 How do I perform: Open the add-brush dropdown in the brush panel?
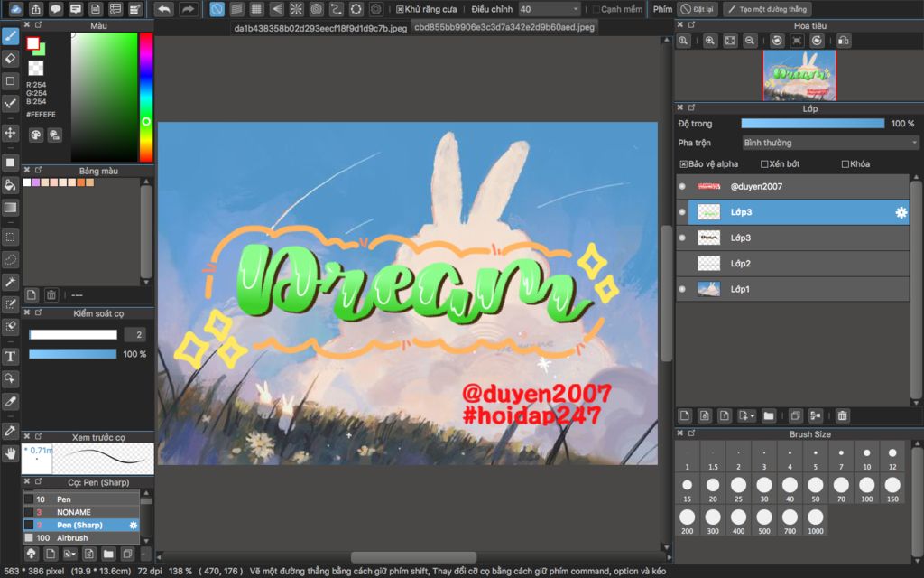click(x=70, y=554)
